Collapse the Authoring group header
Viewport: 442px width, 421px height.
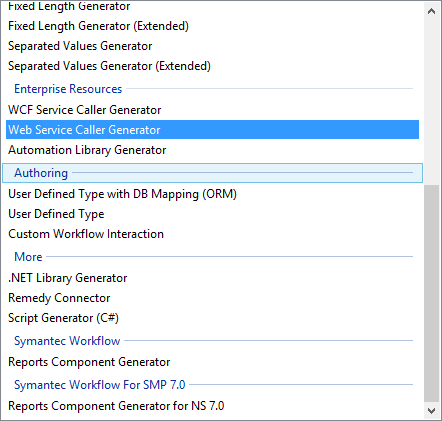(212, 173)
